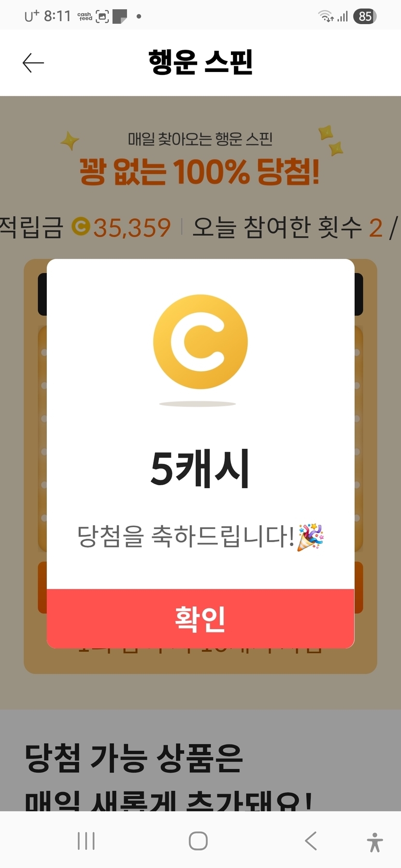Tap the 5캐시 prize text
This screenshot has height=868, width=401.
[200, 468]
